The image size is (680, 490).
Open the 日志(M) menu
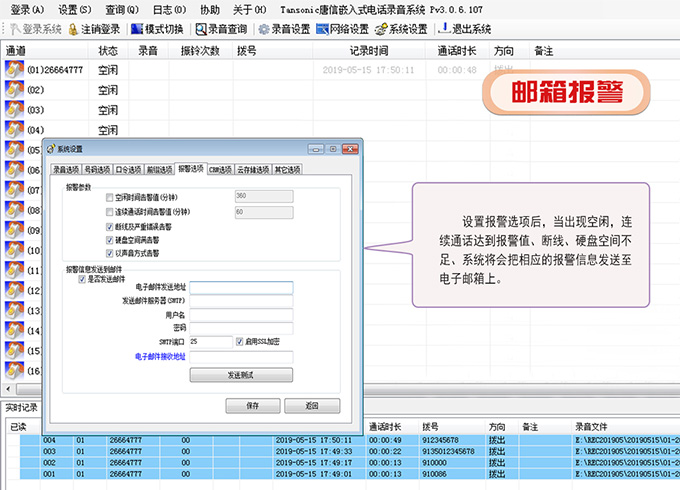tap(166, 8)
